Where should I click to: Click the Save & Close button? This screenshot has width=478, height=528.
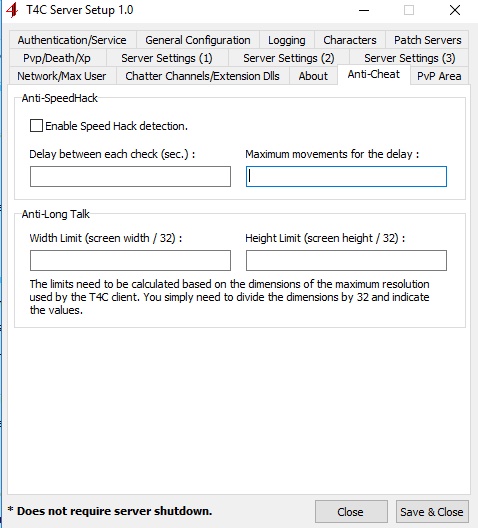pos(432,512)
